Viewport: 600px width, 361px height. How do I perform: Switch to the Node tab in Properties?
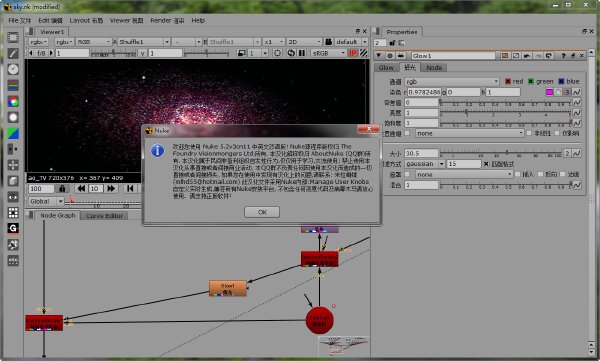click(x=434, y=67)
